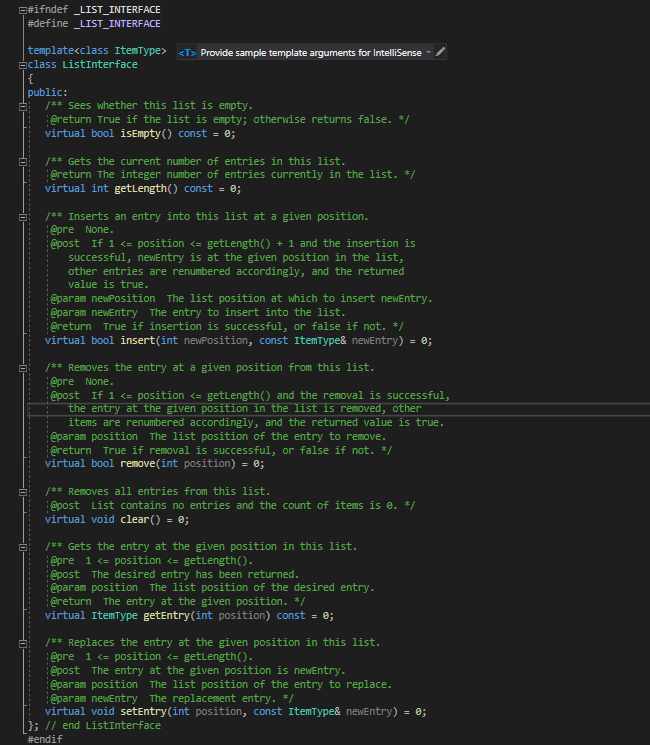Click the 'public:' access specifier

click(48, 92)
